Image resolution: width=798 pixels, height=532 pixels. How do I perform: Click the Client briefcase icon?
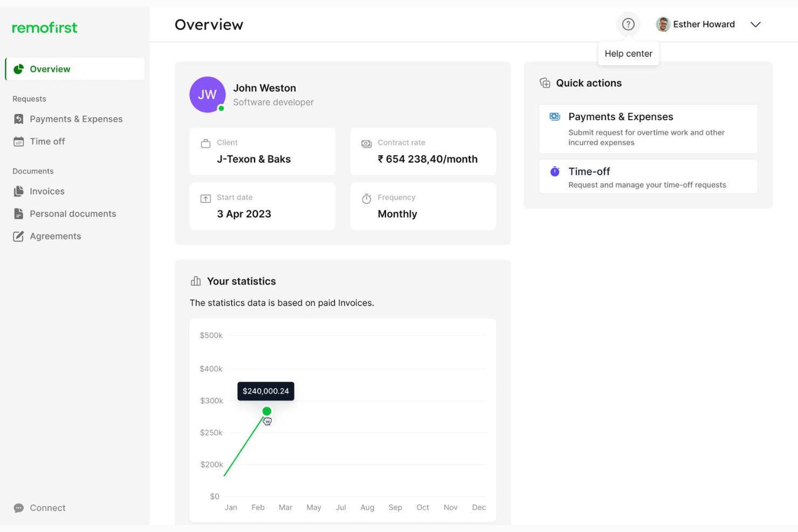[205, 143]
